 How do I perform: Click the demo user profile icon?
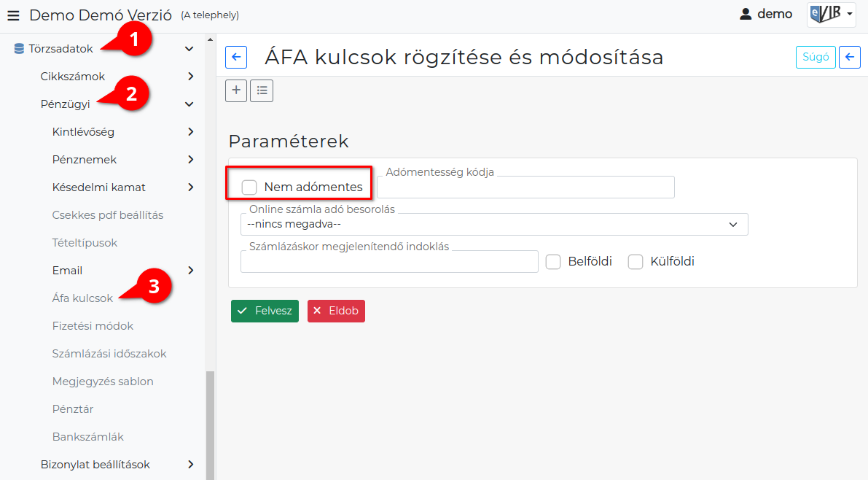[x=746, y=15]
